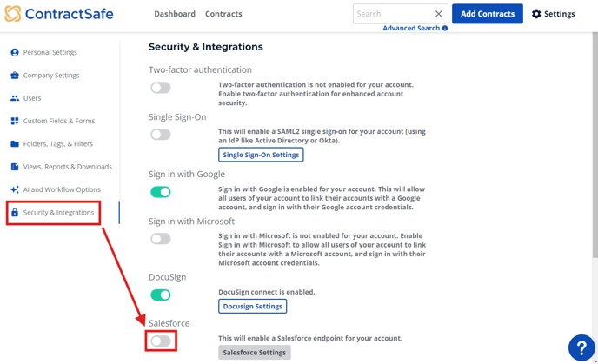Click the Custom Fields & Forms icon
The height and width of the screenshot is (364, 598).
(15, 121)
